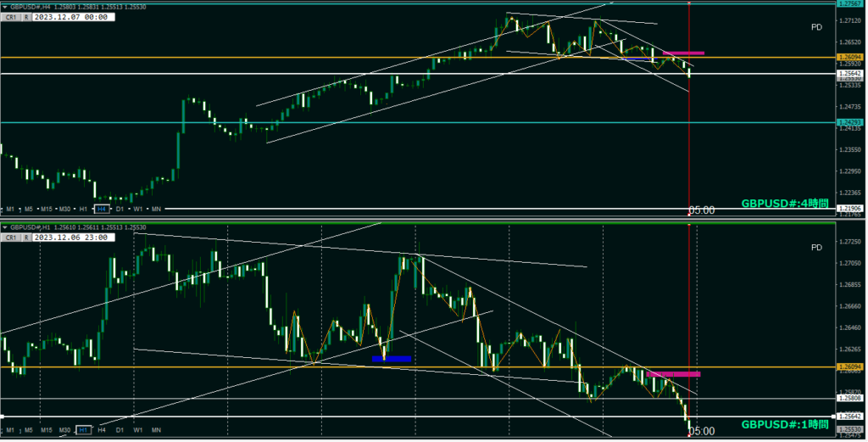Switch lower chart to M1 timeframe
The image size is (868, 442).
pos(10,430)
